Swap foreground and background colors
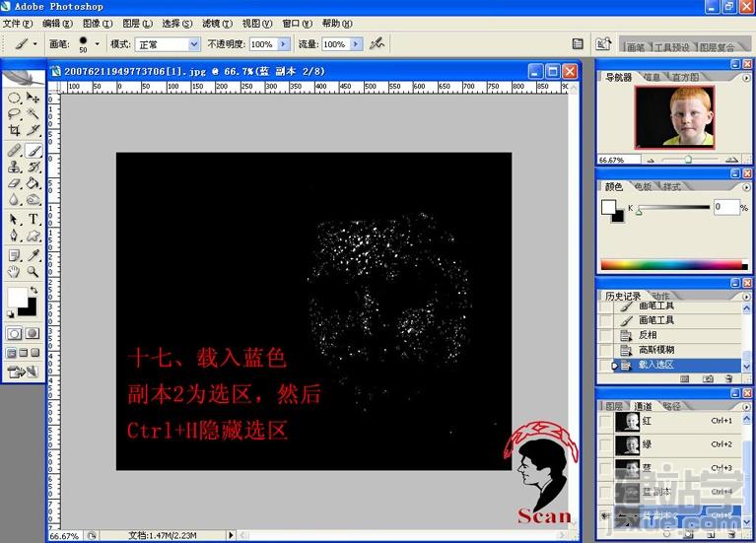This screenshot has width=756, height=543. (x=34, y=290)
